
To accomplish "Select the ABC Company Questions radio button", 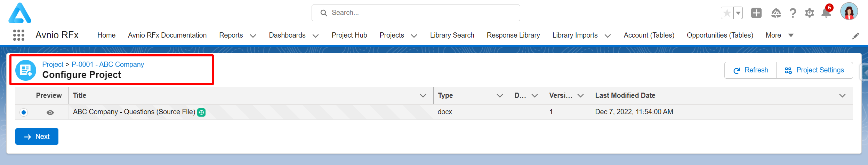I will click(24, 112).
